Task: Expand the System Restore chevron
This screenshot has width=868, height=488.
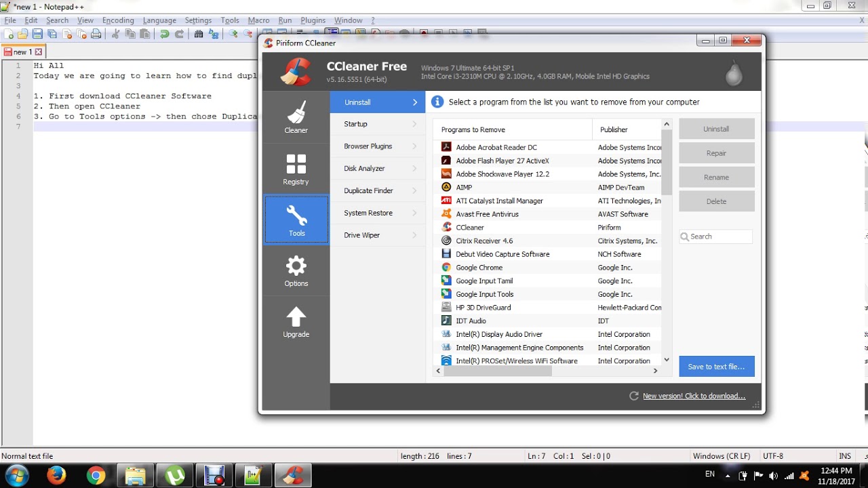Action: coord(415,213)
